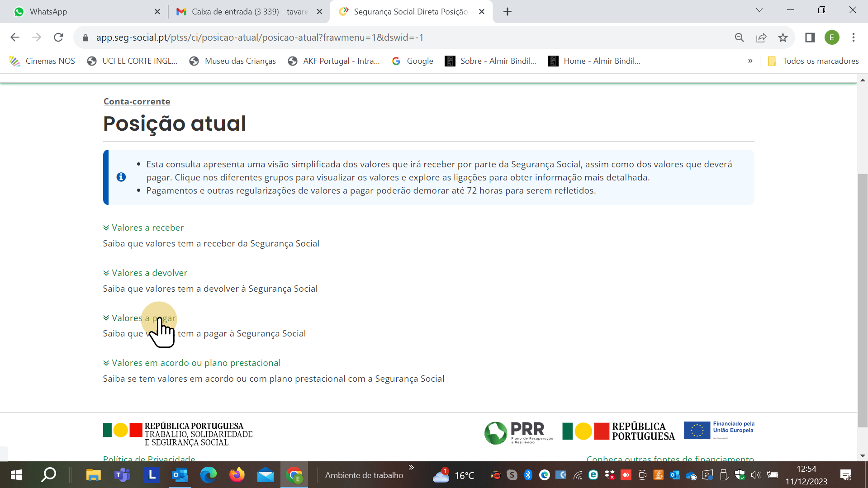Viewport: 868px width, 488px height.
Task: Open the zoom magnifier icon in address bar
Action: [739, 38]
